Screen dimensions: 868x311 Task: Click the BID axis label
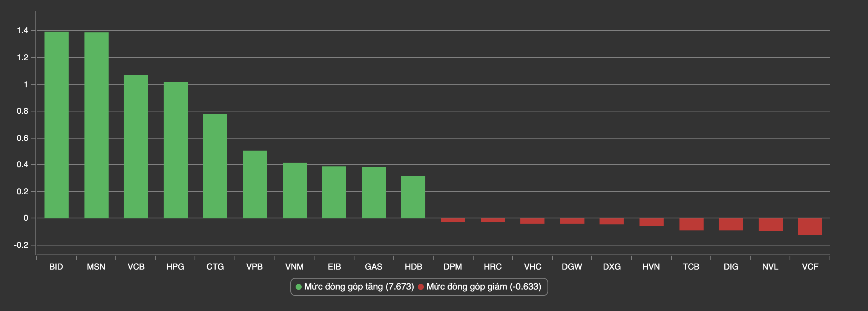click(x=56, y=267)
